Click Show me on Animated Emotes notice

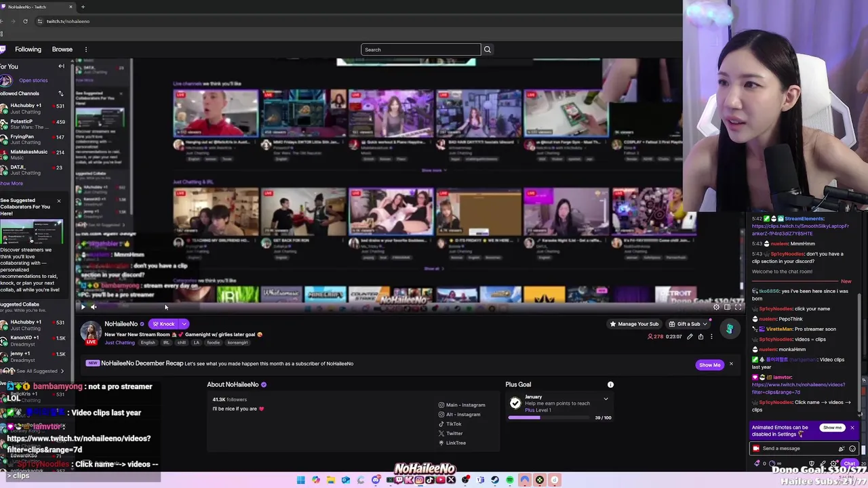(832, 428)
